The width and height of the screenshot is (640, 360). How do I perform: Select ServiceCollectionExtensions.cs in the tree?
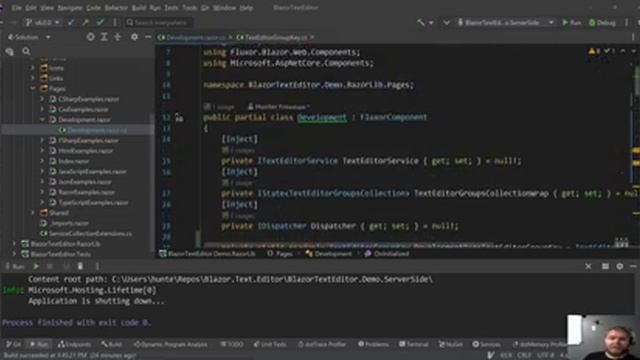(90, 233)
